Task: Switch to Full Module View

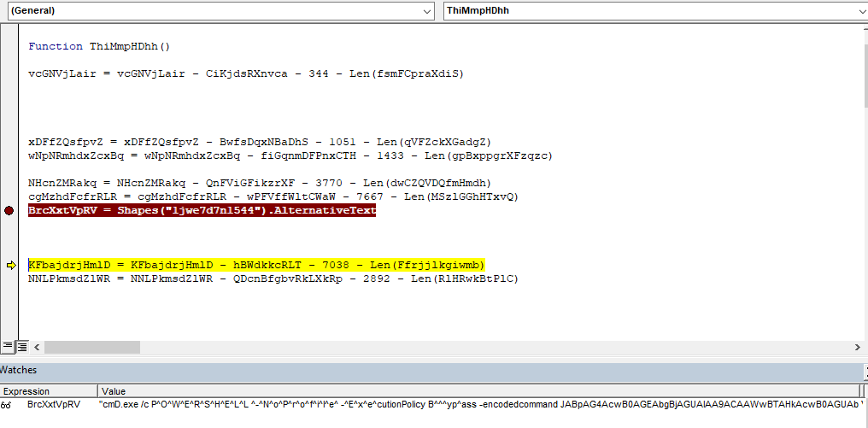Action: 22,347
